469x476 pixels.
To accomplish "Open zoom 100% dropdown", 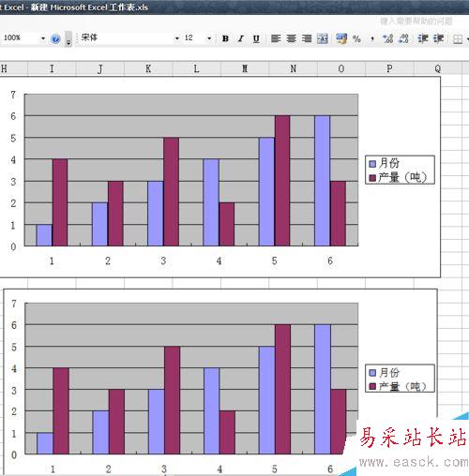I will 43,38.
